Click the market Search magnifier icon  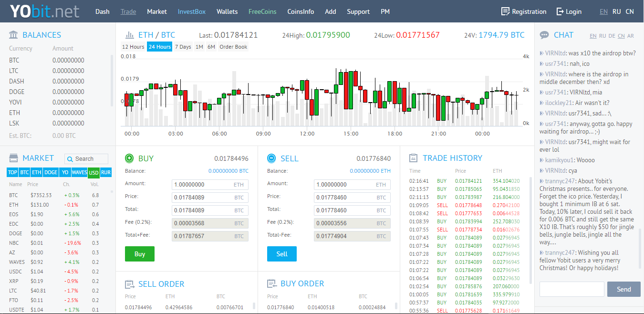tap(70, 159)
